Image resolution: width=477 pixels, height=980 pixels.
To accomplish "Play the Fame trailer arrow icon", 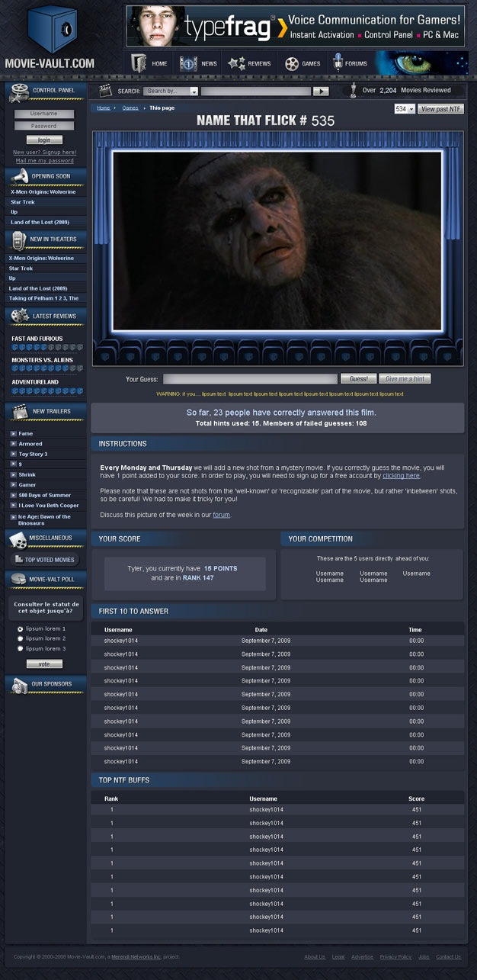I will click(13, 434).
